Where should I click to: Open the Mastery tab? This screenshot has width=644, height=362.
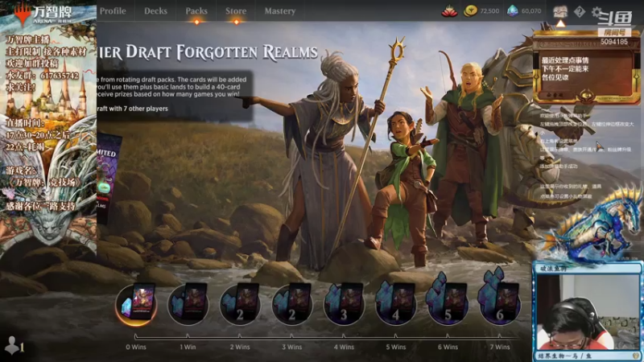(279, 11)
